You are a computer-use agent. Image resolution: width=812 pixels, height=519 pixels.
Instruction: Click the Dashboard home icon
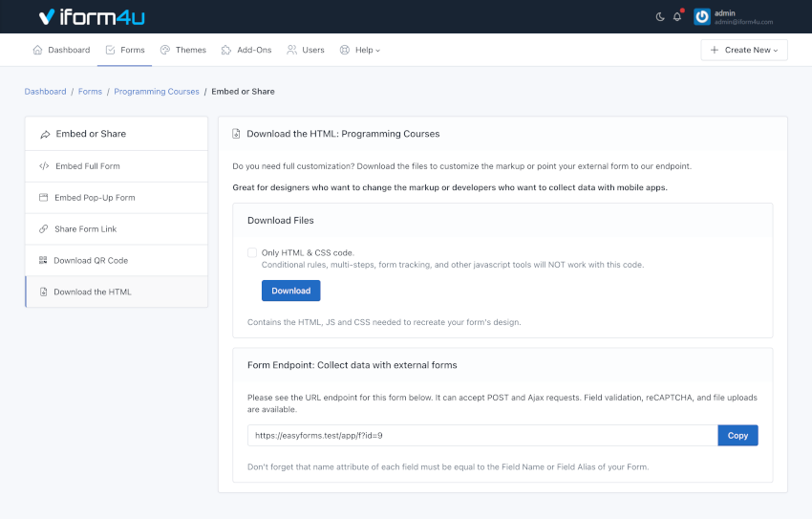37,50
